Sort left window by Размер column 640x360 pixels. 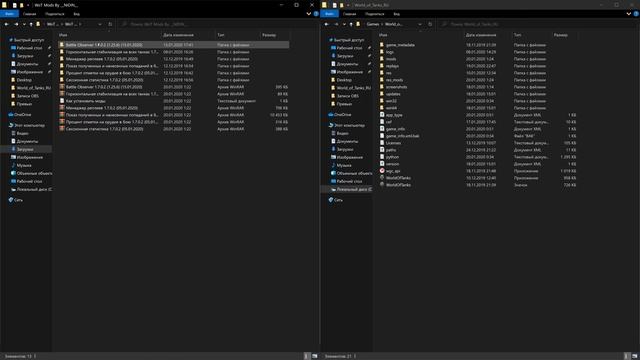(269, 35)
